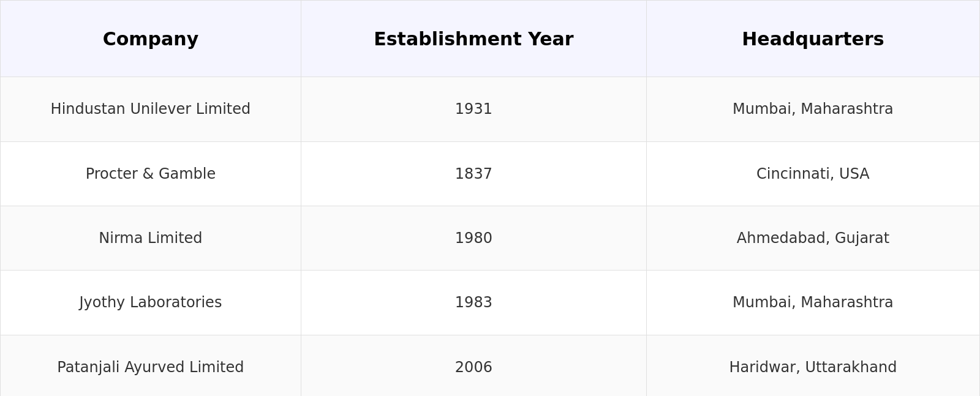Image resolution: width=980 pixels, height=396 pixels.
Task: Click the Procter & Gamble cell
Action: [150, 174]
